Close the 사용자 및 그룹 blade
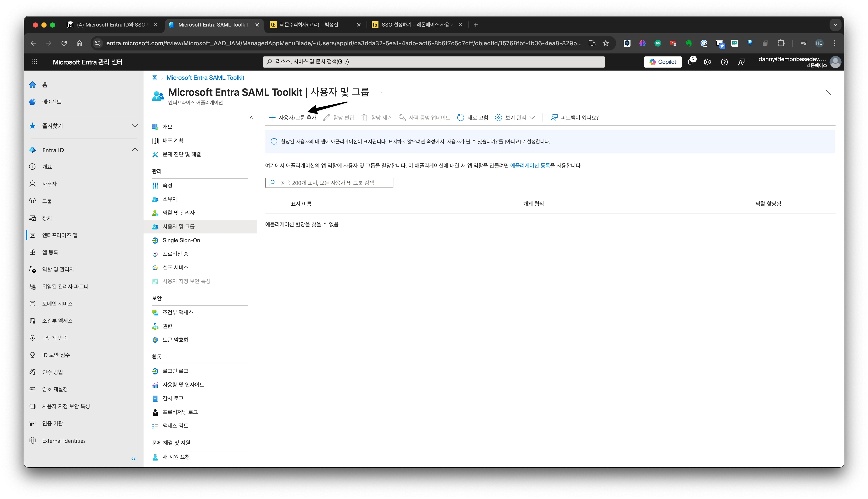The height and width of the screenshot is (499, 868). [829, 93]
